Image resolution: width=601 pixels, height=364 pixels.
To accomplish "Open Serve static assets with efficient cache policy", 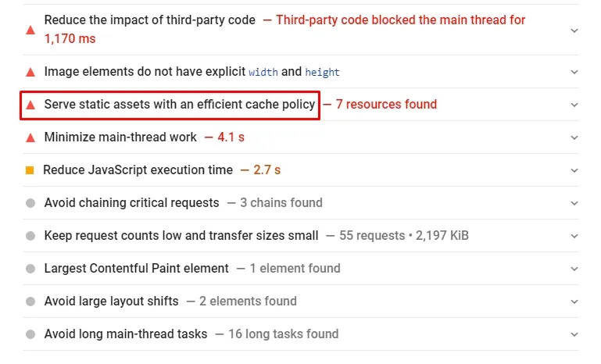I will coord(180,104).
